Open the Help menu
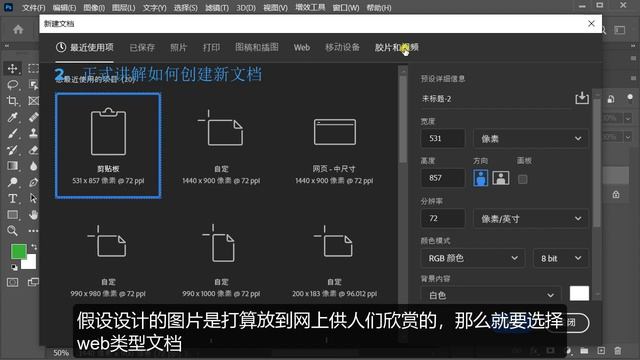This screenshot has height=360, width=640. point(379,7)
